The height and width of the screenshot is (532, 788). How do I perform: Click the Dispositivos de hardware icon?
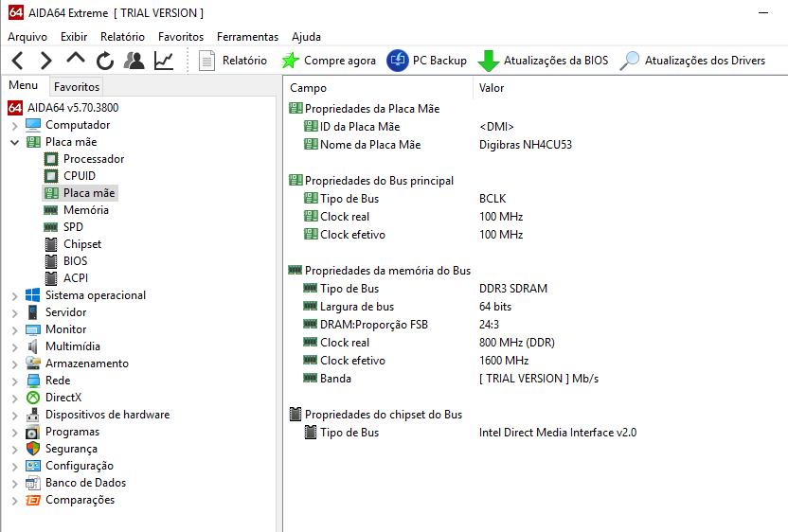(32, 415)
